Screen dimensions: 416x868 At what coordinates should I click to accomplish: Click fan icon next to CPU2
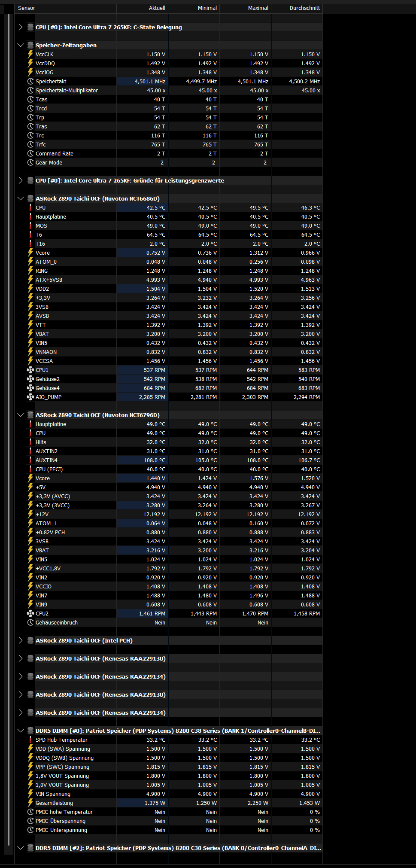[30, 613]
